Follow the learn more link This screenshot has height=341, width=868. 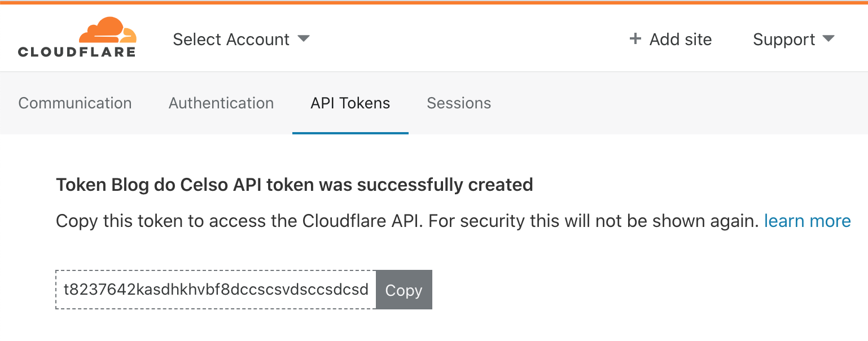807,221
